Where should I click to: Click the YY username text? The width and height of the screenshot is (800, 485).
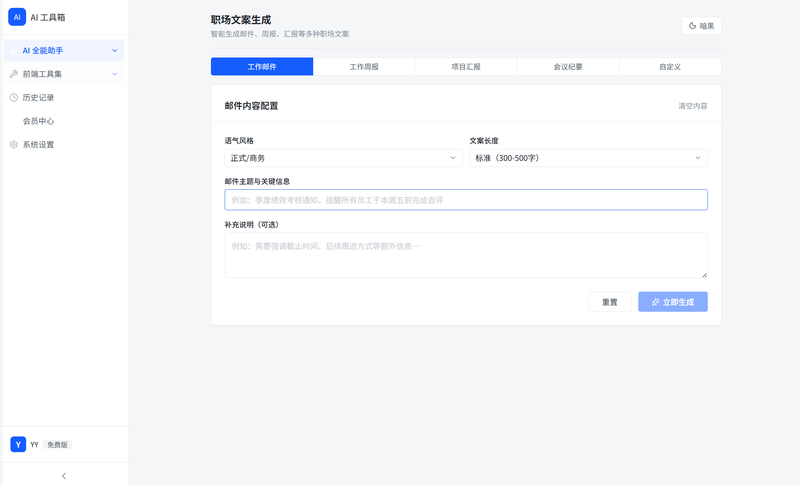(34, 445)
